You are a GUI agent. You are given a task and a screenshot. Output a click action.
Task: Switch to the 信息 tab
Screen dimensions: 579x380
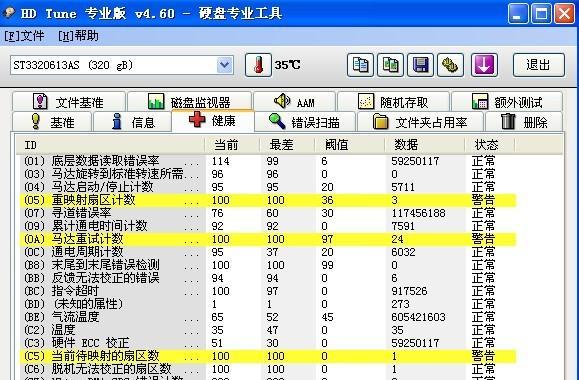click(x=133, y=121)
